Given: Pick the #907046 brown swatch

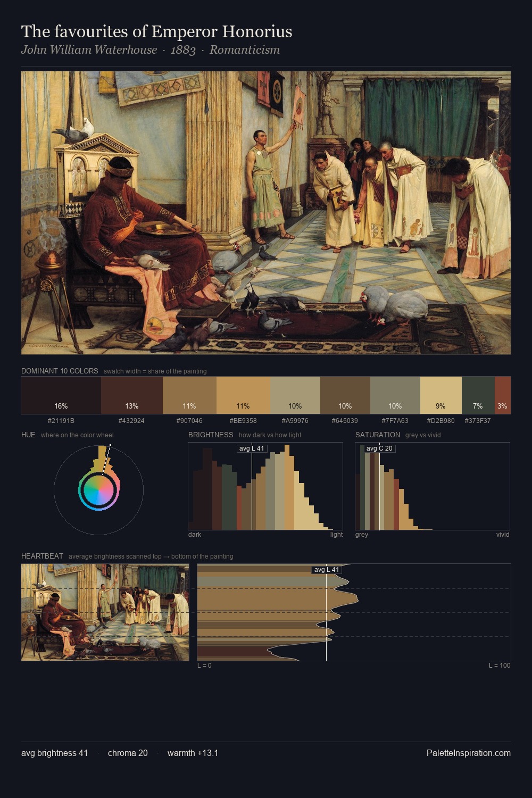Looking at the screenshot, I should [189, 395].
